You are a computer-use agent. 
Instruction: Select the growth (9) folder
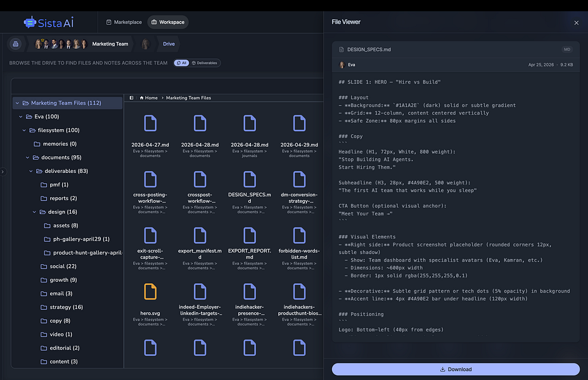click(x=59, y=279)
